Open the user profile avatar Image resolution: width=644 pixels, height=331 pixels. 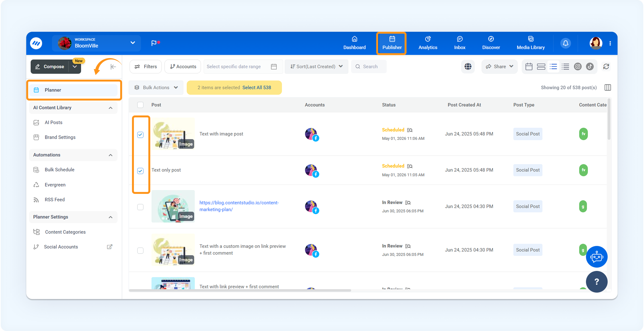pos(596,43)
